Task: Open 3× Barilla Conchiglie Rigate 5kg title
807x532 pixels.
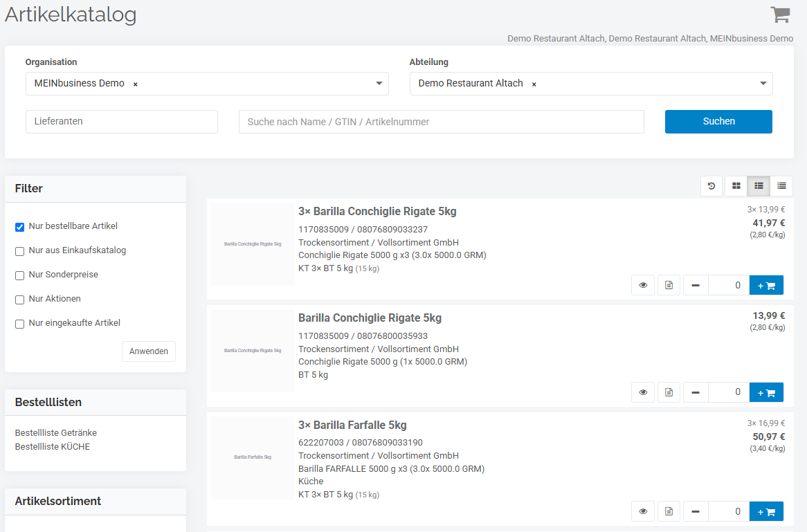Action: pos(377,211)
